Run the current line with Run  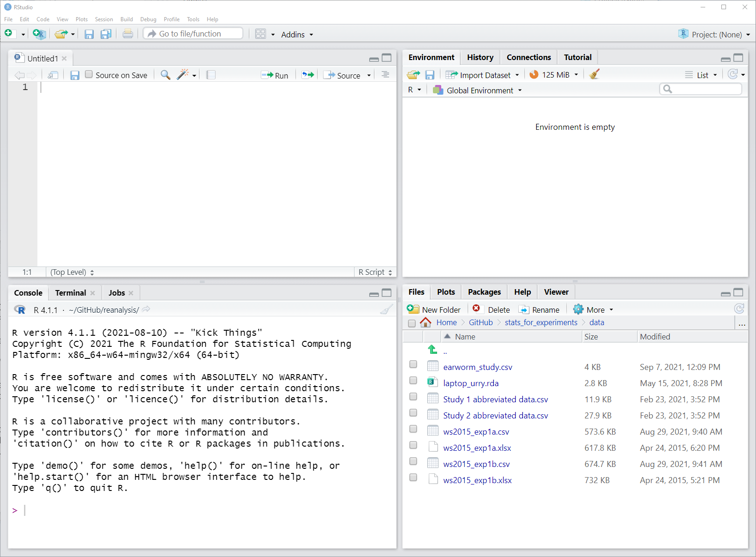pyautogui.click(x=275, y=75)
